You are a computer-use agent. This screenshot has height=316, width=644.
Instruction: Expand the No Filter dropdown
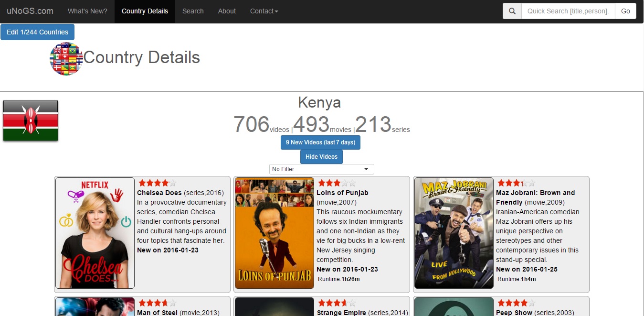coord(321,169)
